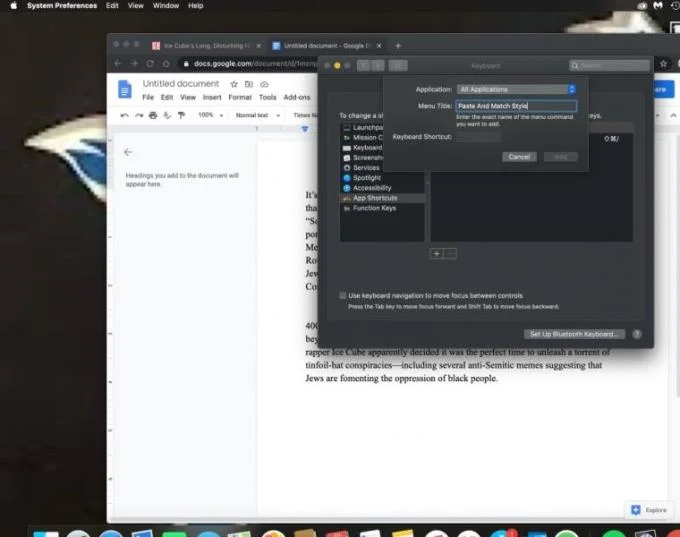Click the Chrome home button
The width and height of the screenshot is (680, 537).
tap(166, 64)
